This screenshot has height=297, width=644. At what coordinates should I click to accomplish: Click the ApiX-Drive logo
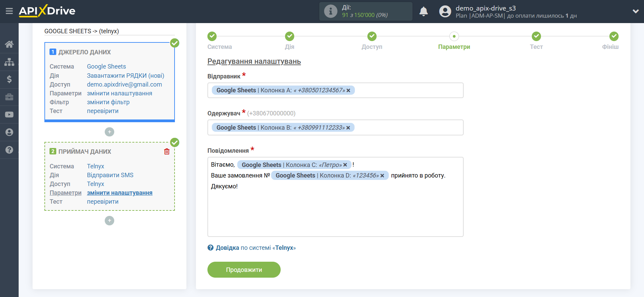[47, 11]
